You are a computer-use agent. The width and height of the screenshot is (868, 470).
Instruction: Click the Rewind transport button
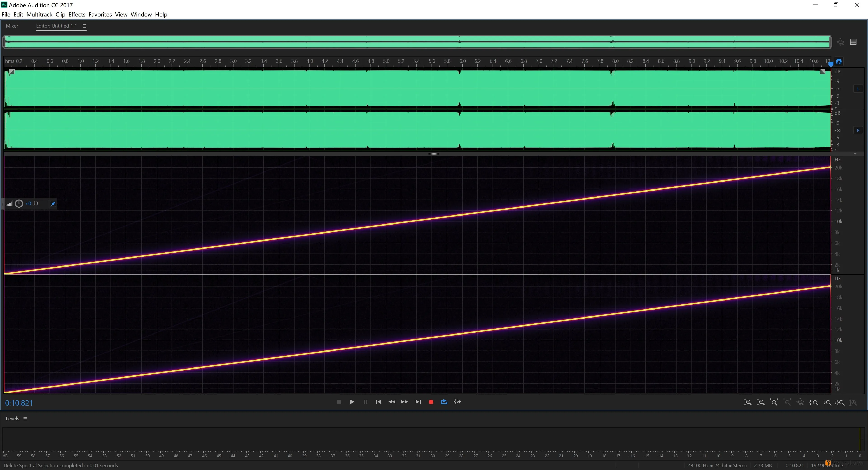tap(392, 402)
